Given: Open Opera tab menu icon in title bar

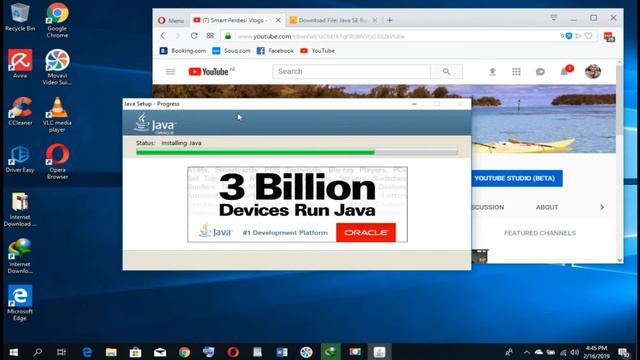Looking at the screenshot, I should click(x=553, y=18).
